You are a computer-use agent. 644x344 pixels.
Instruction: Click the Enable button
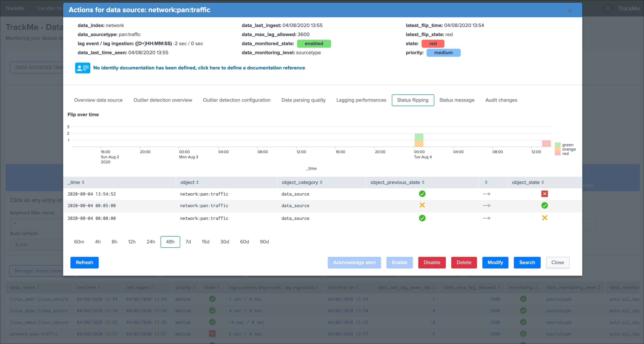[x=399, y=262]
